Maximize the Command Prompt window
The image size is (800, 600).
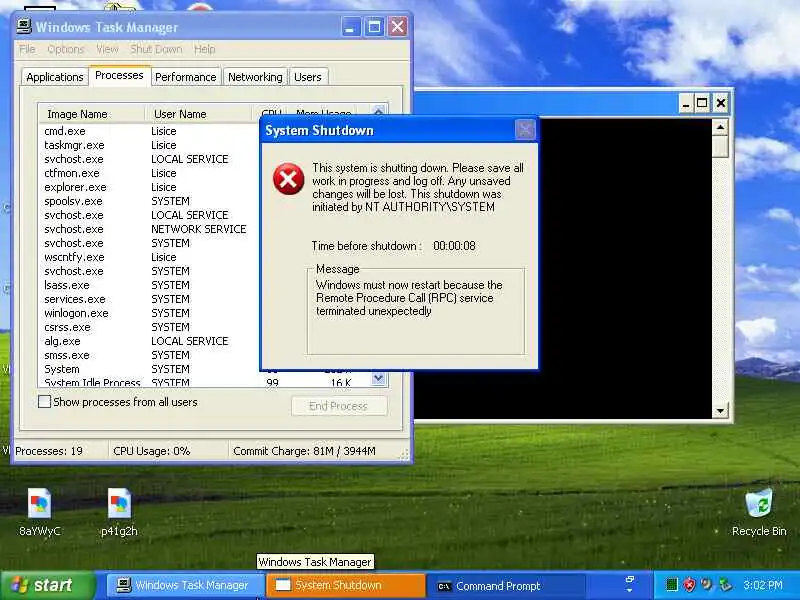(x=702, y=104)
